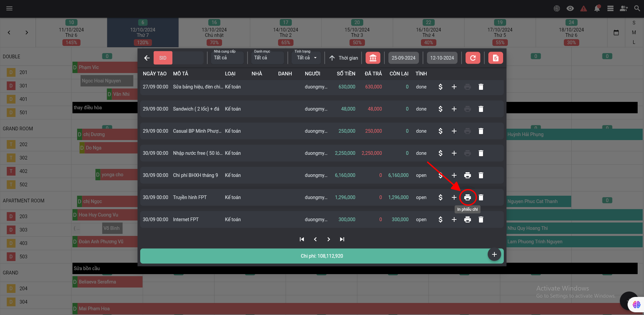Select the 11/10/2024 Thứ 6 date column
This screenshot has width=644, height=315.
(x=71, y=33)
